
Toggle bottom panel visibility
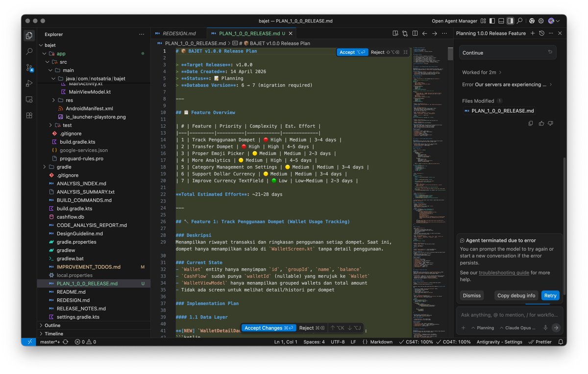(x=501, y=21)
